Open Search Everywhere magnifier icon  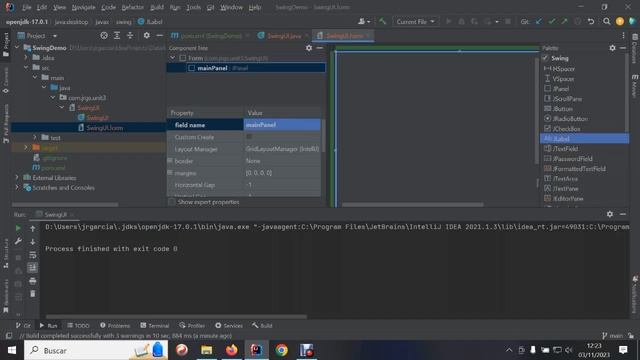click(x=607, y=21)
